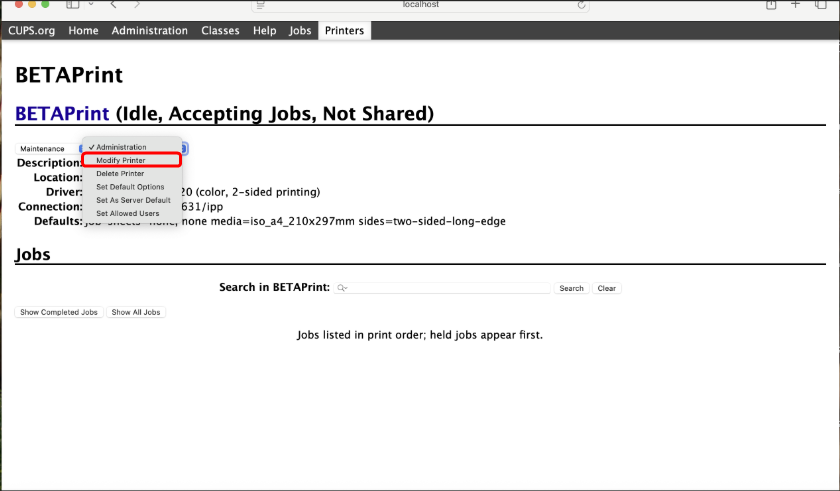Open a new tab with plus icon
840x491 pixels.
(x=796, y=5)
